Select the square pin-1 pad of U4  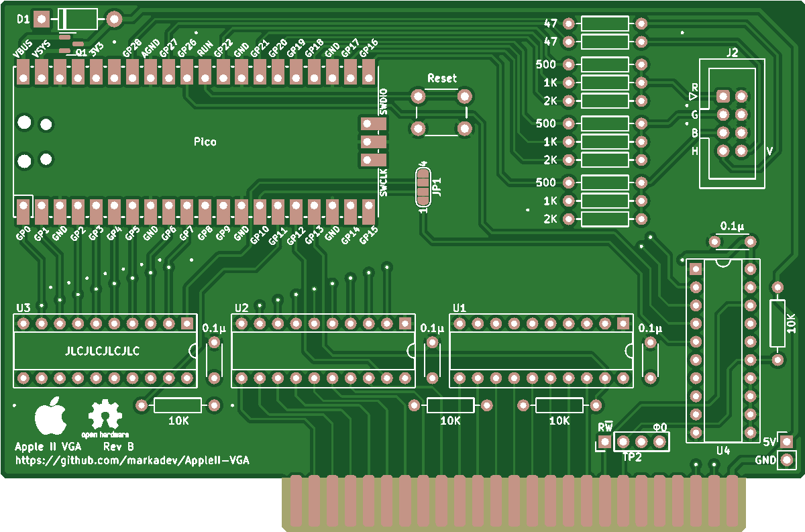696,270
